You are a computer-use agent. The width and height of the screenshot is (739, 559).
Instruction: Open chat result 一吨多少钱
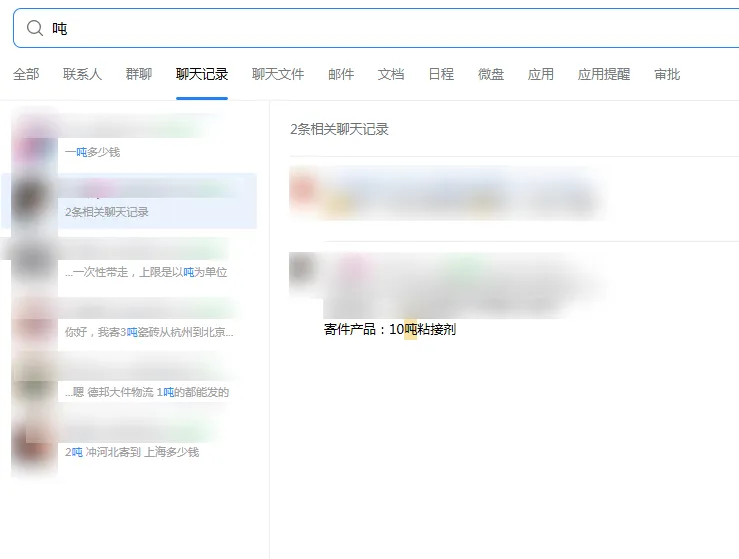pos(129,141)
